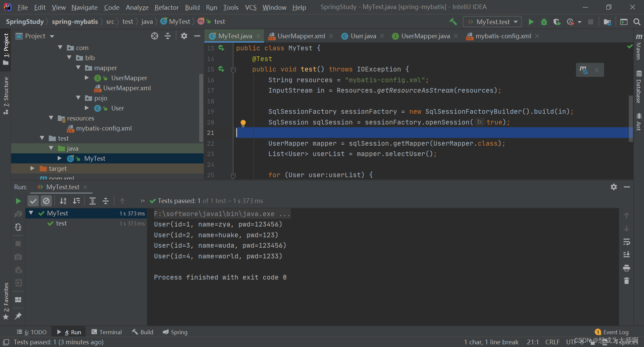Rerun failed tests icon
This screenshot has height=347, width=644.
click(x=18, y=214)
